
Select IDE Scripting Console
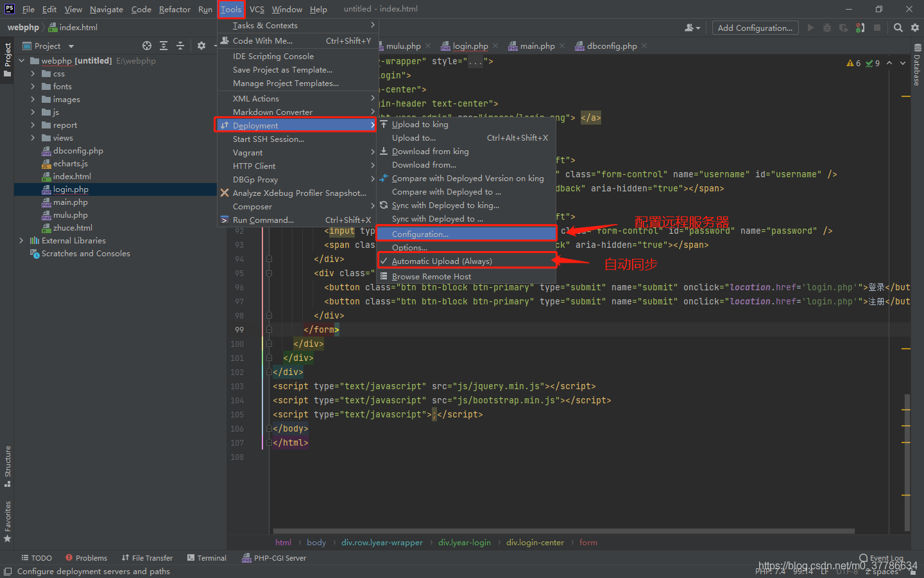pyautogui.click(x=298, y=56)
